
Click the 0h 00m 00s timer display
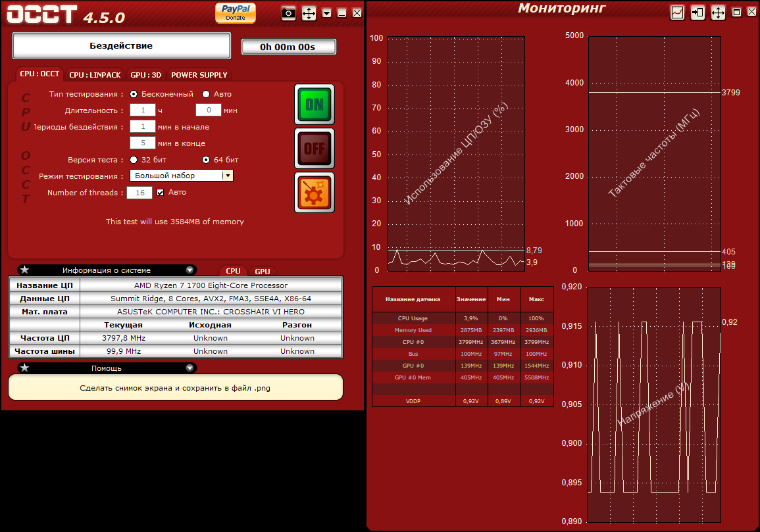288,47
